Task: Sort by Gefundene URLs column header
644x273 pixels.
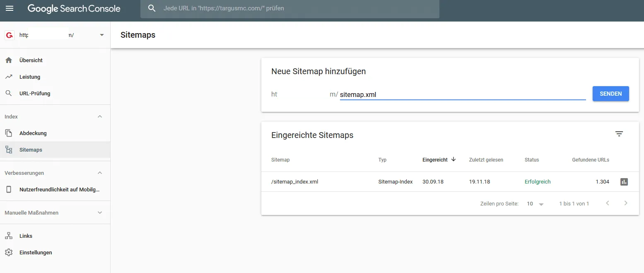Action: pyautogui.click(x=591, y=160)
